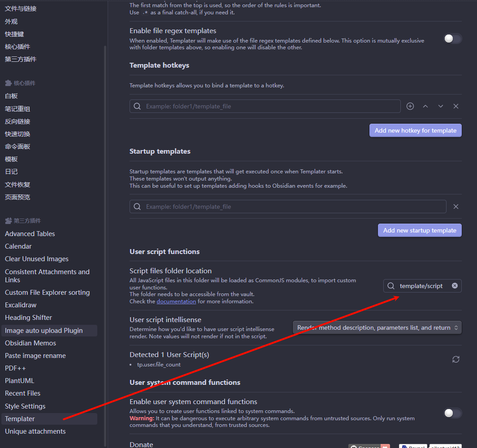Click Add new startup template button
This screenshot has height=448, width=477.
pos(420,230)
